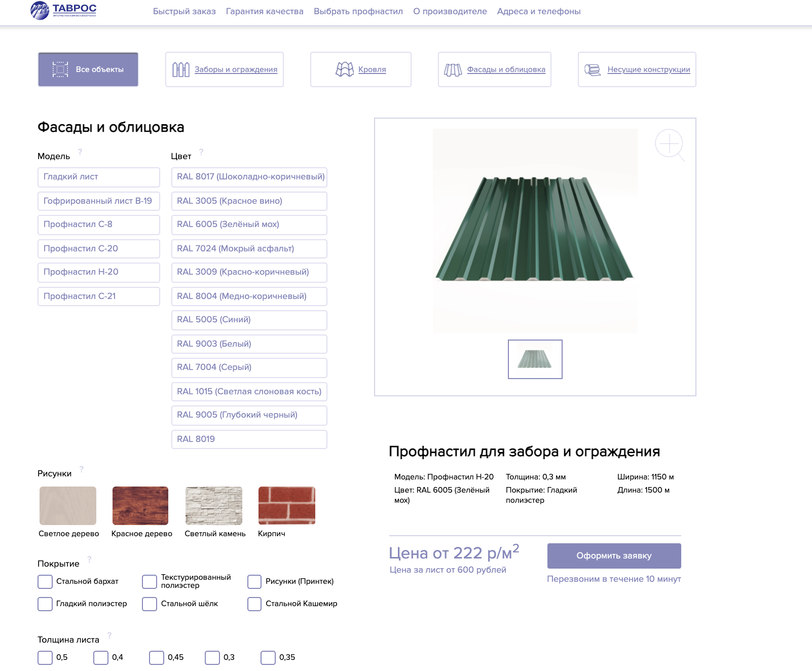Select the Все объекты category
812x671 pixels.
coord(88,69)
